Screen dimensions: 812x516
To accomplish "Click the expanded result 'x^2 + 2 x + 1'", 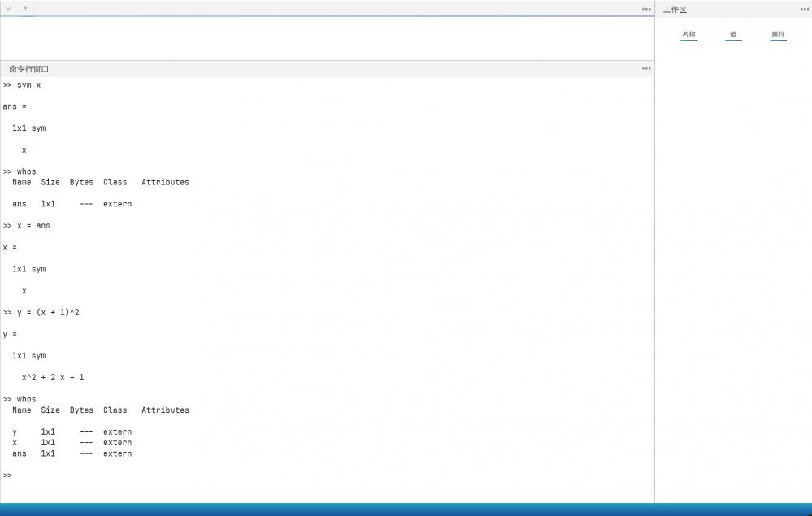I will pyautogui.click(x=53, y=378).
